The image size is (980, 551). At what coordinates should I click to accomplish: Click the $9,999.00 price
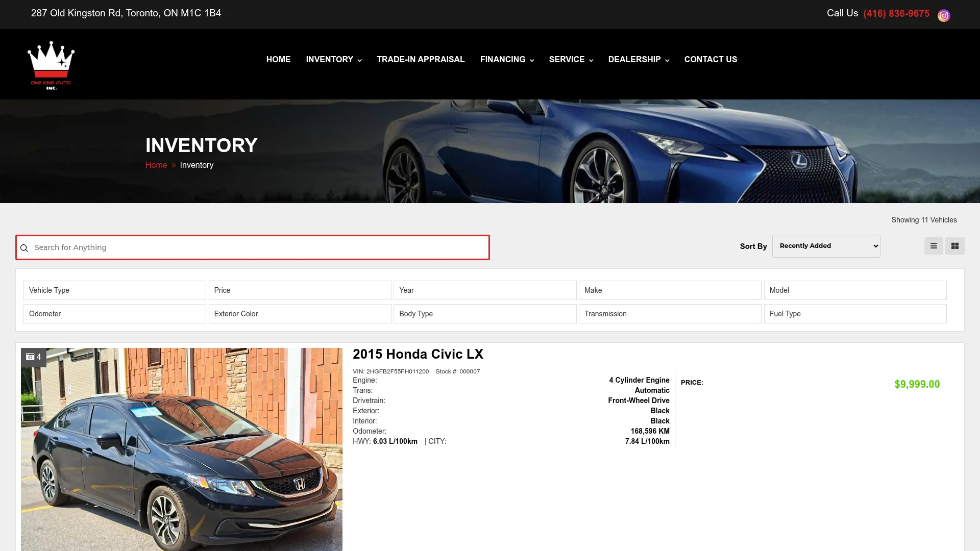pos(917,384)
